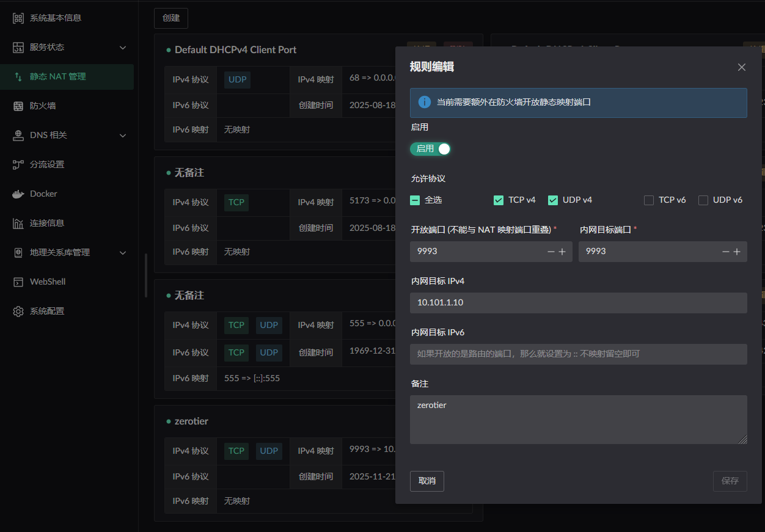765x532 pixels.
Task: Click the firewall icon in sidebar
Action: (x=18, y=106)
